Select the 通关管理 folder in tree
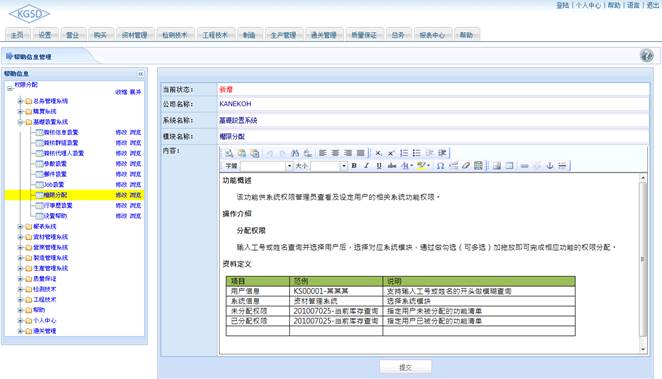662x379 pixels. 45,331
